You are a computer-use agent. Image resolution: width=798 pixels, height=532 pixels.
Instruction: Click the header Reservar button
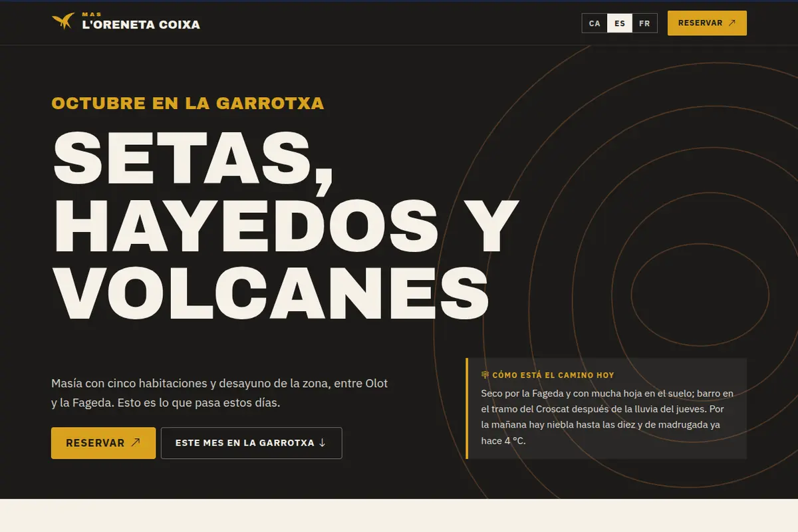[x=707, y=23]
